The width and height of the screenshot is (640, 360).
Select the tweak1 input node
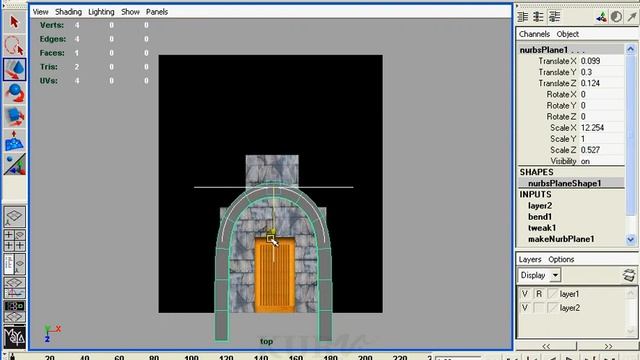[x=542, y=228]
